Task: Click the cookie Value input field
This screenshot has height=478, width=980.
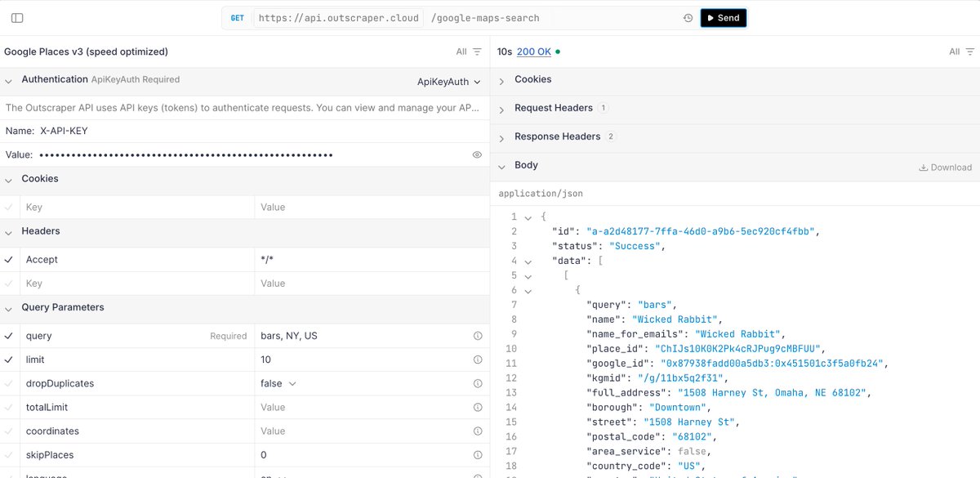Action: point(372,208)
